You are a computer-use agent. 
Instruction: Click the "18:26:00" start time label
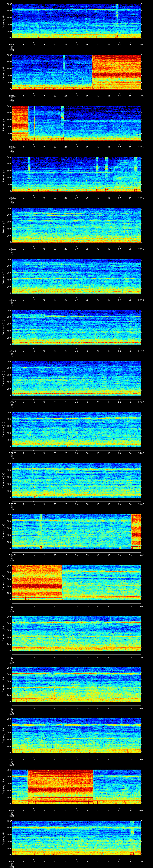click(12, 657)
